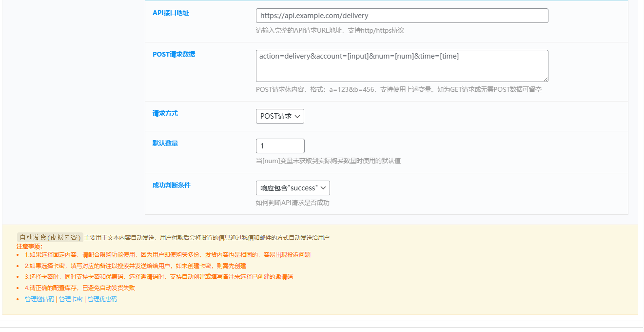Click note 1 about 固定内容 and 限购功能
The width and height of the screenshot is (644, 332).
pos(168,254)
